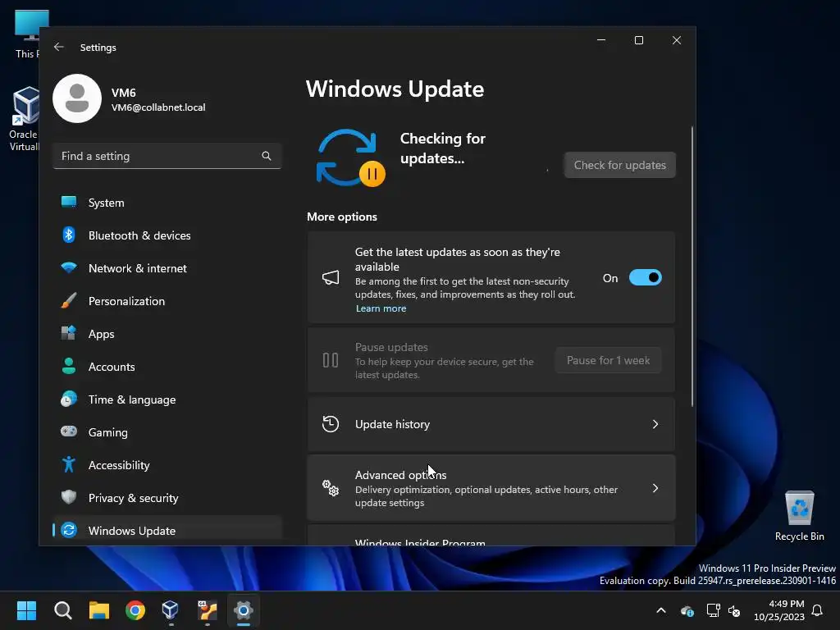This screenshot has width=840, height=630.
Task: Click the Pause updates pause icon
Action: click(x=331, y=360)
